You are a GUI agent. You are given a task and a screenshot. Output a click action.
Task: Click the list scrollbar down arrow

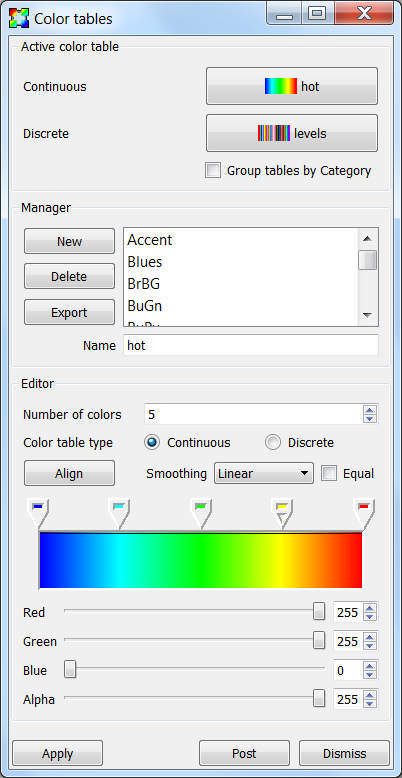pyautogui.click(x=368, y=315)
